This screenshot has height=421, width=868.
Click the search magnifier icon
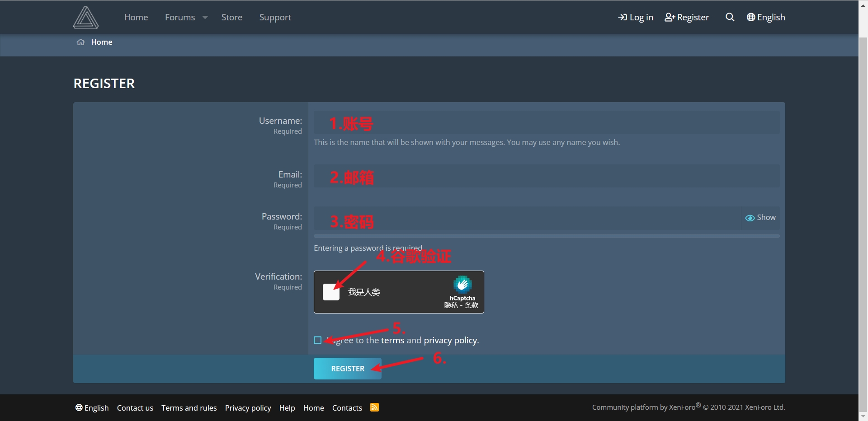(730, 17)
